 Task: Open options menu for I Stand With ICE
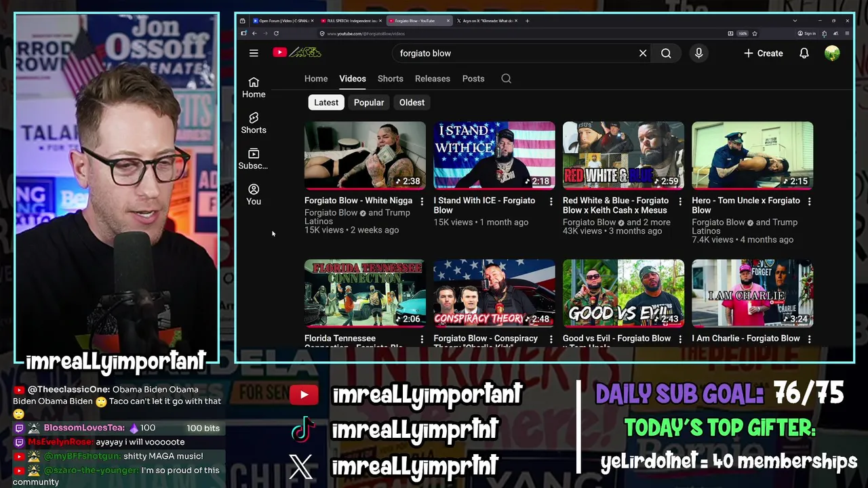point(551,201)
